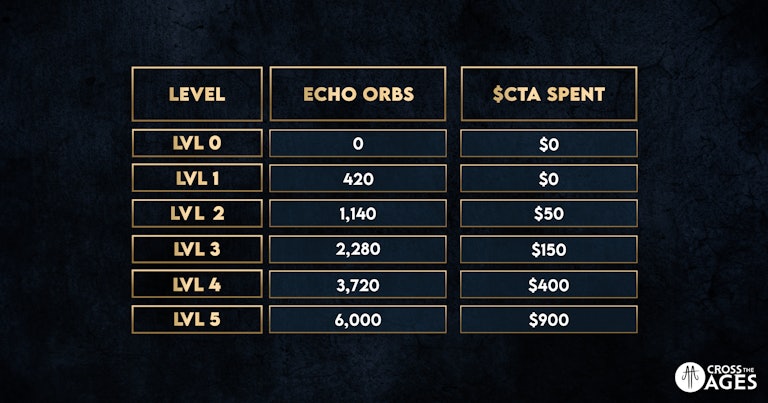
Task: Click the $400 CTA spent cell
Action: [x=549, y=284]
